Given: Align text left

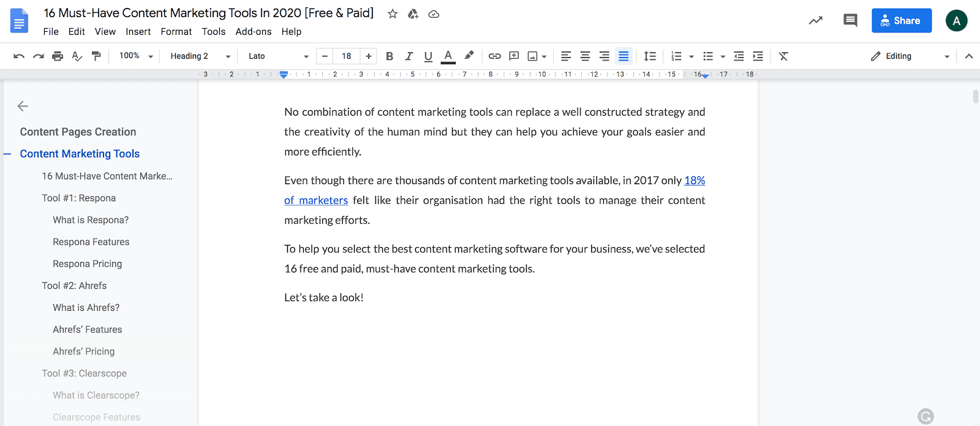Looking at the screenshot, I should coord(566,56).
